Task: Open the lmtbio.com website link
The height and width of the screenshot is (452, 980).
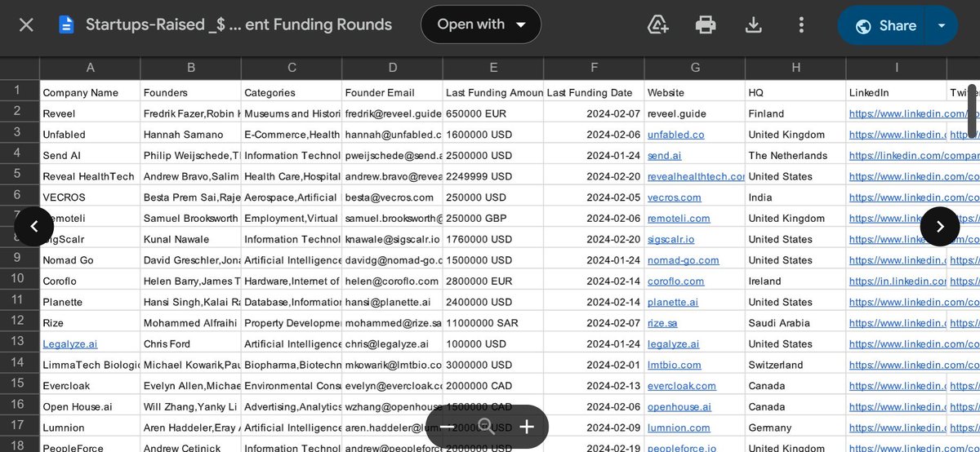Action: [675, 365]
